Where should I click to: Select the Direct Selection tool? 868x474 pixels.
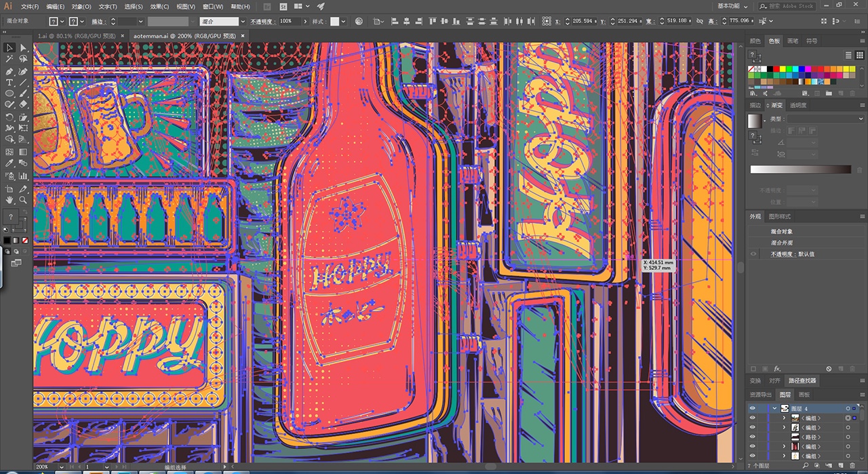click(23, 48)
